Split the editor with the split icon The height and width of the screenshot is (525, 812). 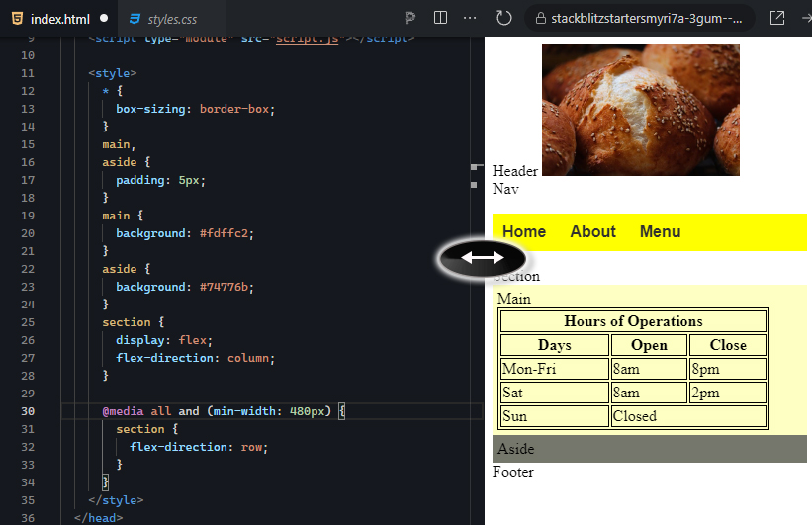[x=440, y=18]
